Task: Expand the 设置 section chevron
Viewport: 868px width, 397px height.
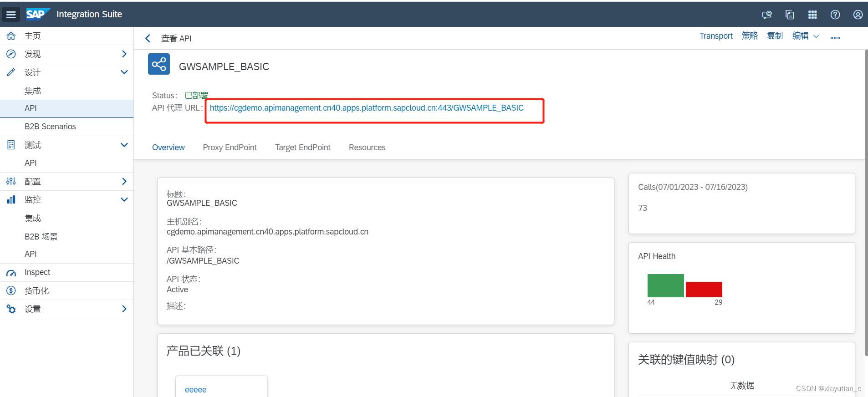Action: (124, 309)
